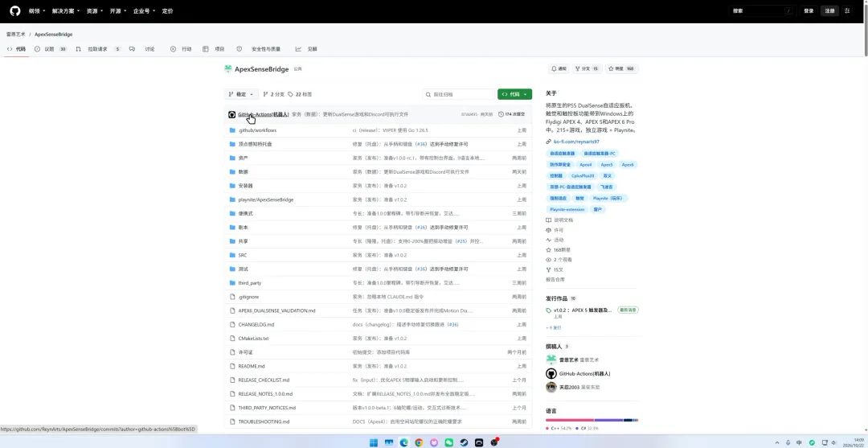This screenshot has height=448, width=868.
Task: Focus the 前往归档 file search field
Action: (x=459, y=94)
